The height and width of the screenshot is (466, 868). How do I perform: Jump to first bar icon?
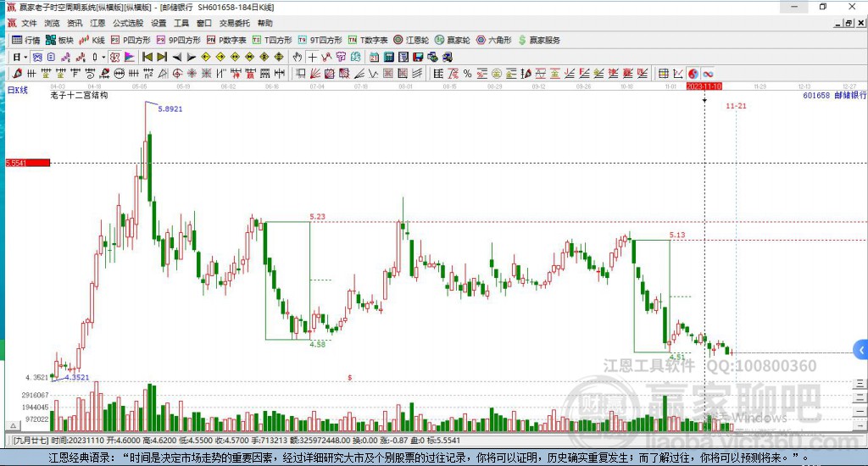pos(147,57)
